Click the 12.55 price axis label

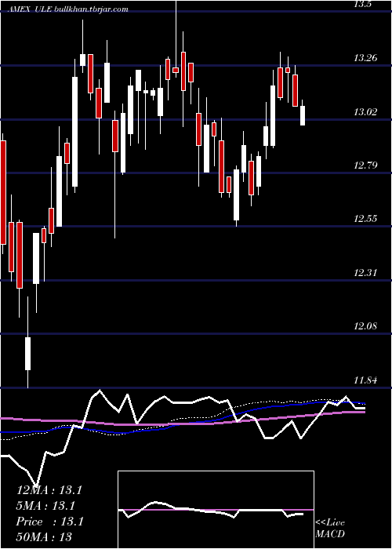(x=366, y=219)
